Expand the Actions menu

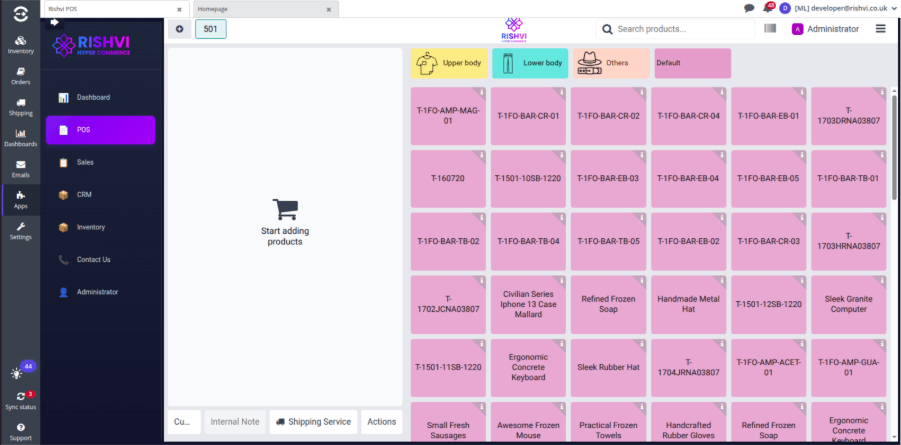[381, 422]
